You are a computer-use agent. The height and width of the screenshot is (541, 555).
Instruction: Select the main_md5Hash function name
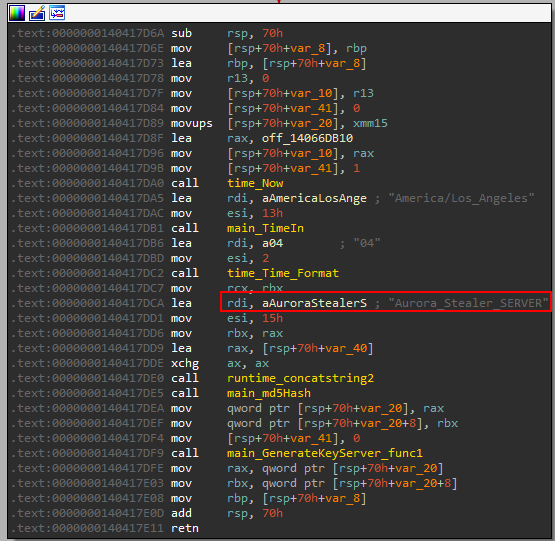click(x=269, y=393)
